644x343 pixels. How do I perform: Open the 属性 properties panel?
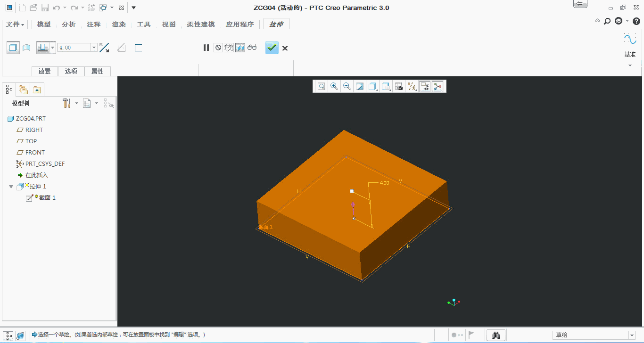point(98,71)
